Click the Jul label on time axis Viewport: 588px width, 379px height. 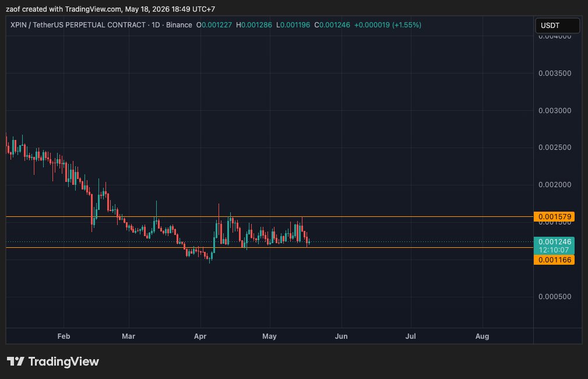pos(411,336)
